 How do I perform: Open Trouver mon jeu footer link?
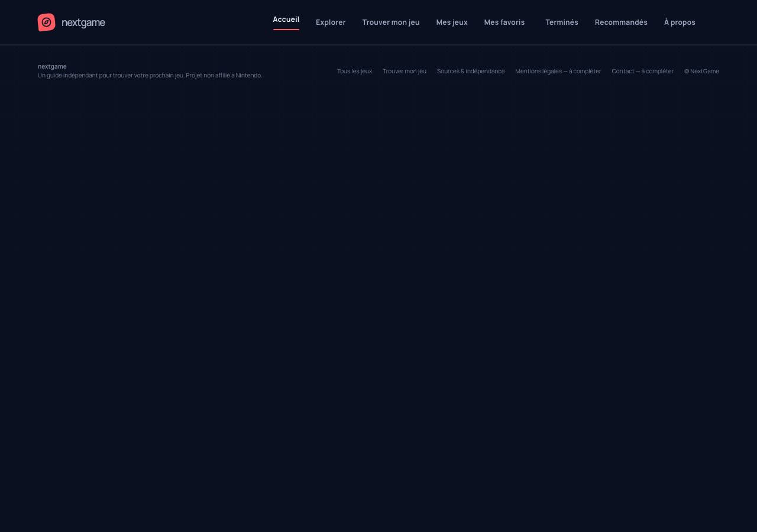point(405,71)
